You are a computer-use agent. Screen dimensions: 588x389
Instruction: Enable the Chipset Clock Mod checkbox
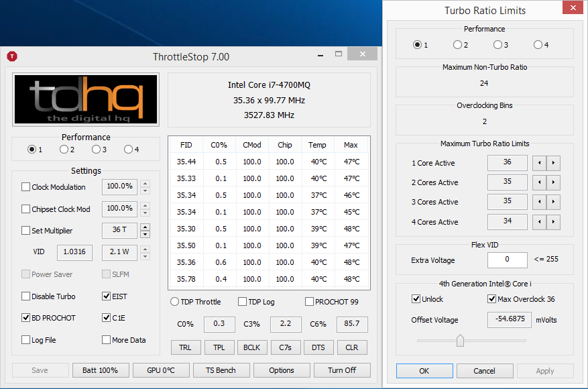(25, 209)
